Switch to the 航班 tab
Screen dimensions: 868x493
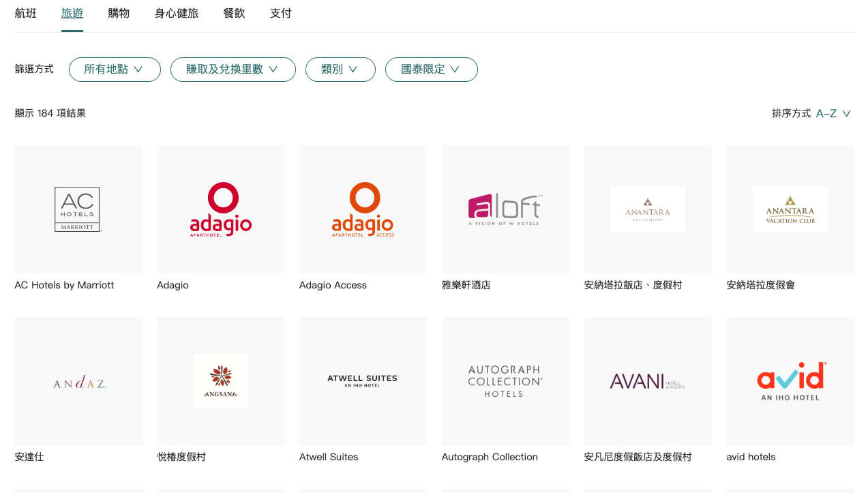(26, 13)
